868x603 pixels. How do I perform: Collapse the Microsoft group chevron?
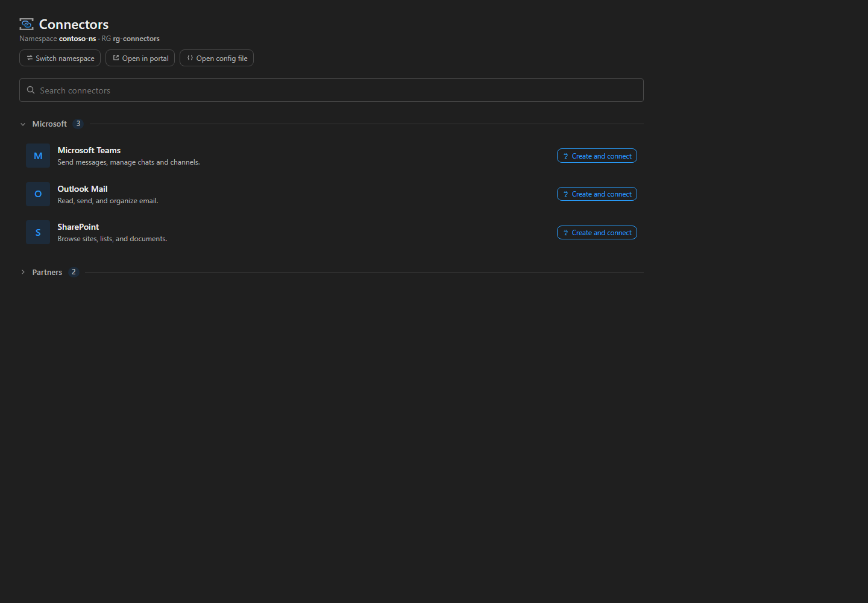[23, 124]
